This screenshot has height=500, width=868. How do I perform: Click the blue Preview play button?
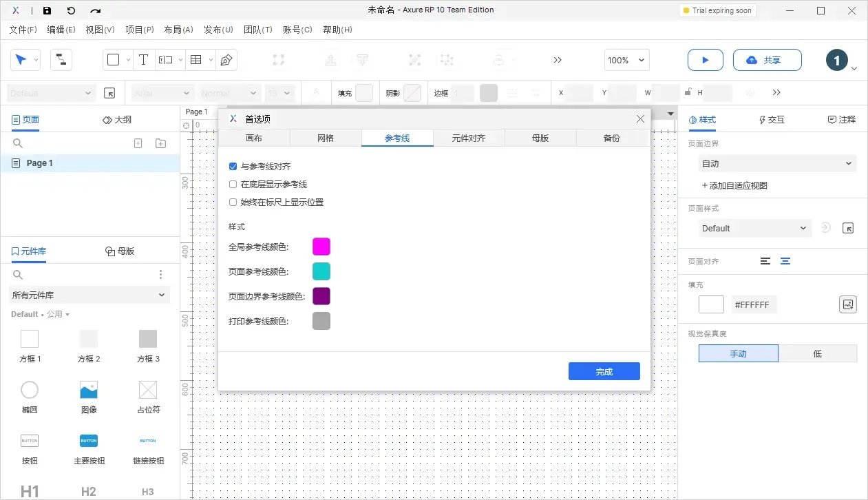[x=705, y=60]
